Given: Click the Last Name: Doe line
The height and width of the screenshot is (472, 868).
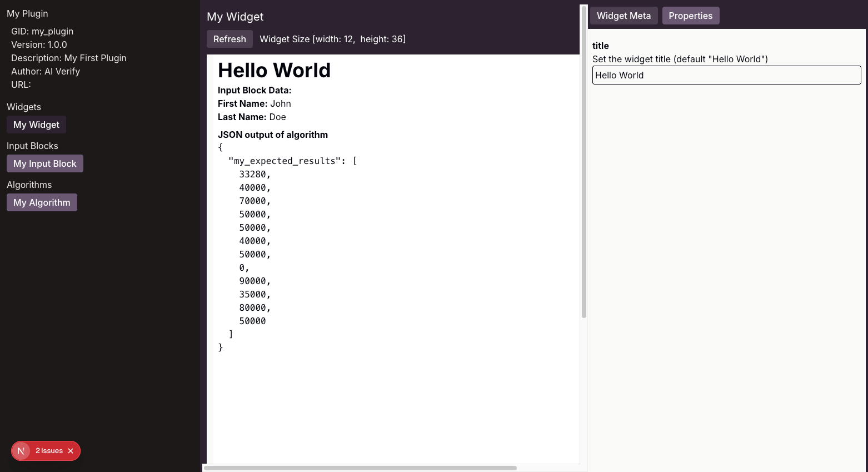Looking at the screenshot, I should (x=252, y=117).
